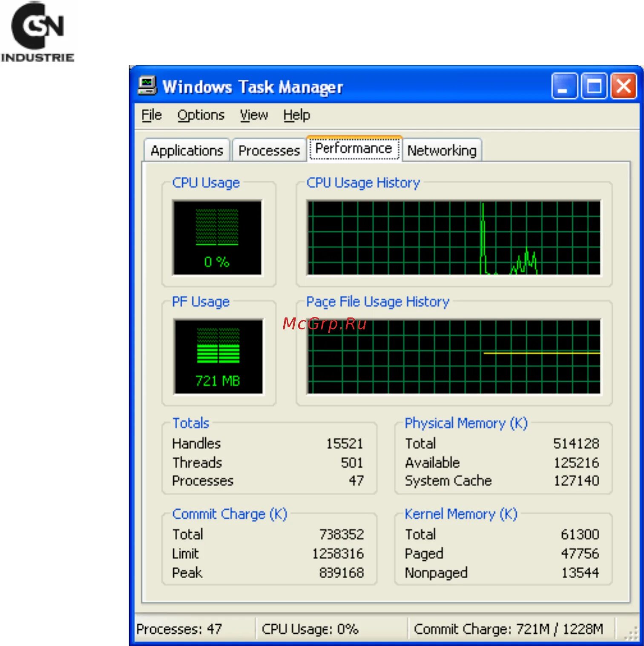Click the Available label in Physical Memory
644x646 pixels.
point(432,463)
